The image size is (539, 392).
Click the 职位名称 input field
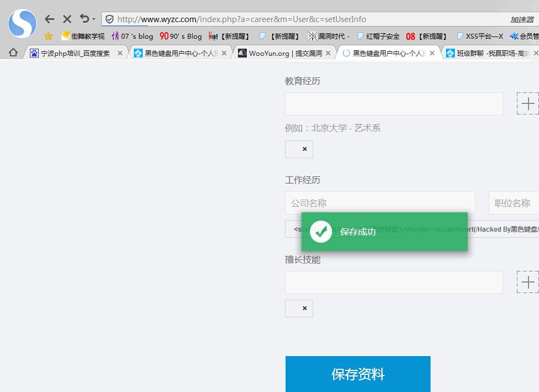point(514,203)
